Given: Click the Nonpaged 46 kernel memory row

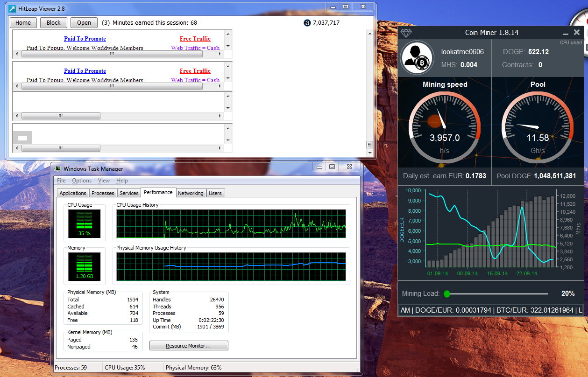Looking at the screenshot, I should [x=103, y=347].
